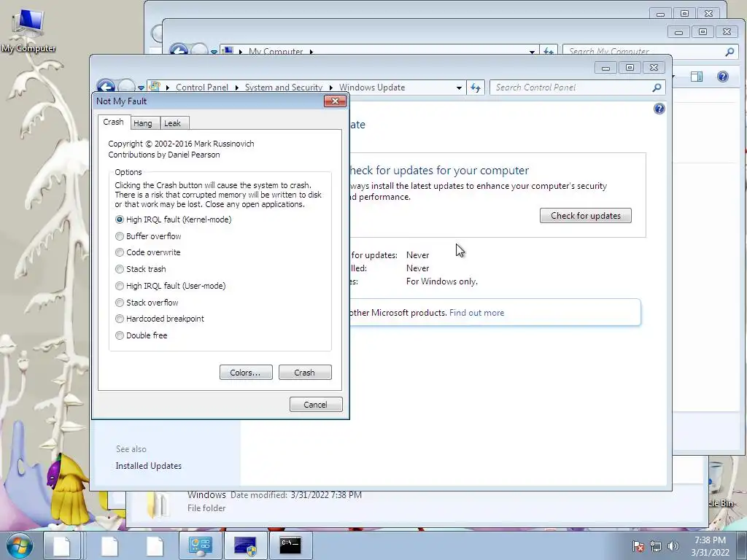Screen dimensions: 747x560
Task: Open the Installed Updates link
Action: 149,466
